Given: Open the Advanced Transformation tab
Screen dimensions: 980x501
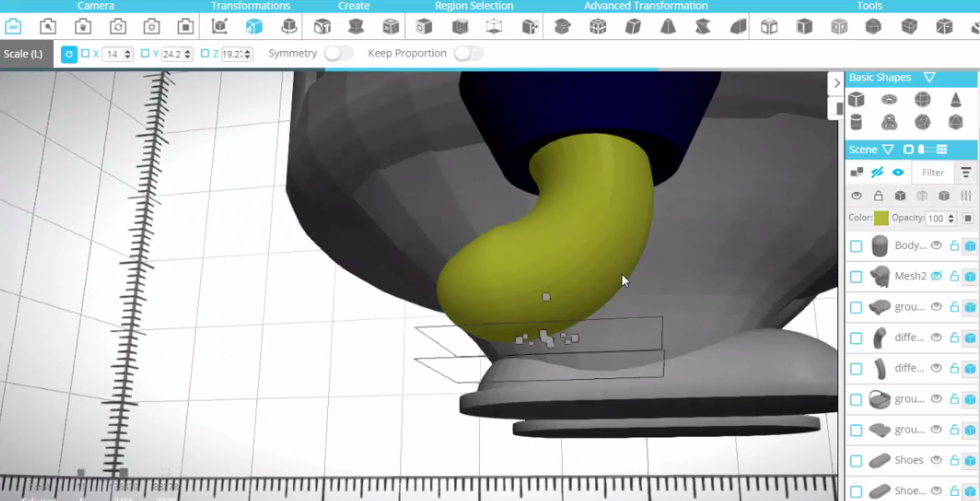Looking at the screenshot, I should [x=645, y=6].
